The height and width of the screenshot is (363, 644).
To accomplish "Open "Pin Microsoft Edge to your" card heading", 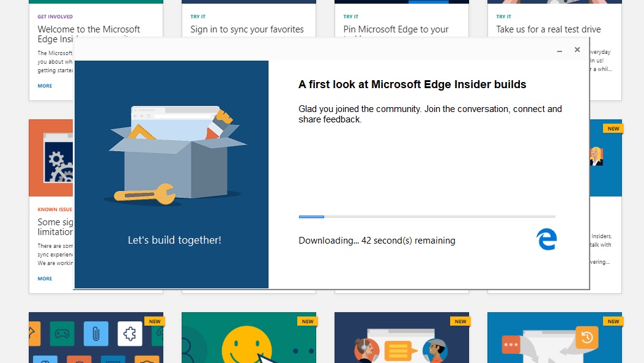I will pyautogui.click(x=396, y=29).
